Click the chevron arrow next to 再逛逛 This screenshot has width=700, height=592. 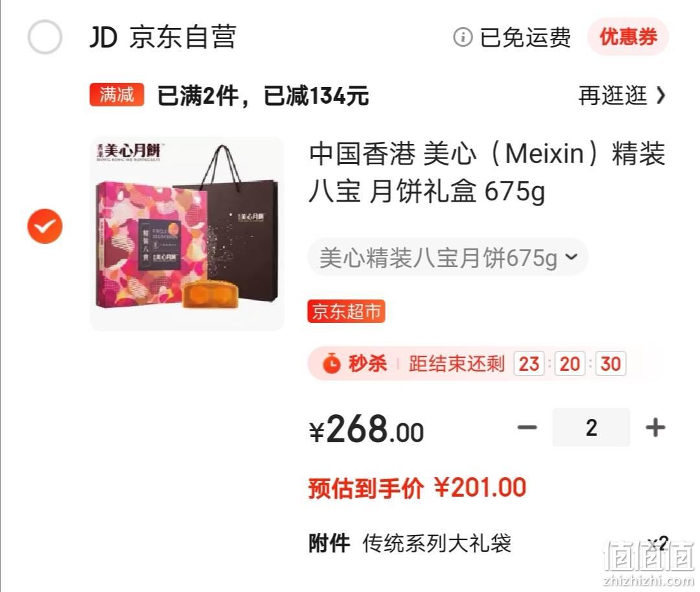(660, 95)
